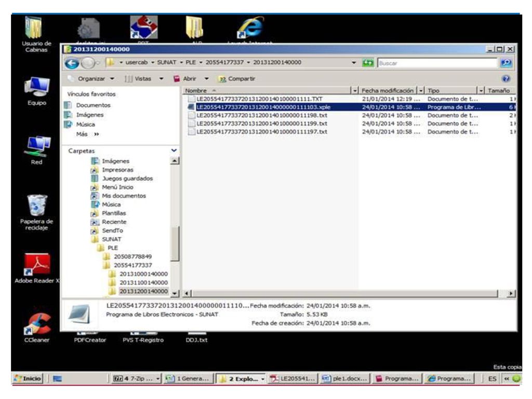The width and height of the screenshot is (532, 399).
Task: Open Explorer help question mark icon
Action: 506,79
